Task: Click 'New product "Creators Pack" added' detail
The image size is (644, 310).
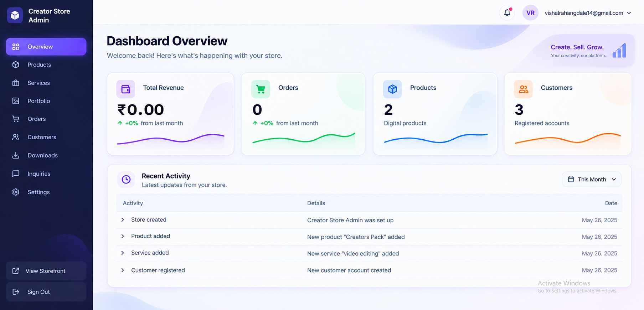Action: coord(356,237)
